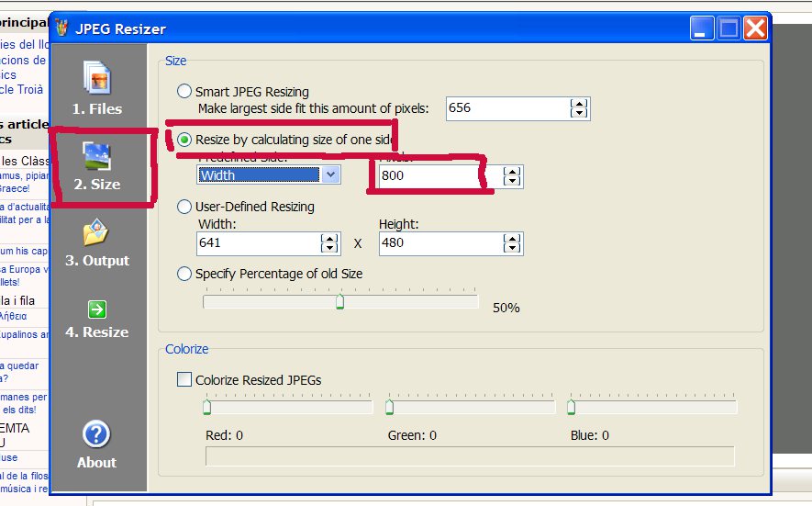This screenshot has height=506, width=812.
Task: Open 'les Clàss' link in background webpage
Action: pyautogui.click(x=25, y=161)
